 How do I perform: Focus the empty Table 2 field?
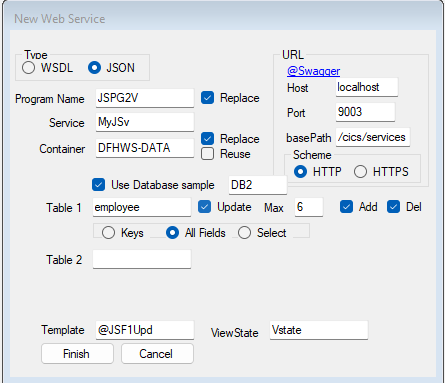[x=142, y=259]
